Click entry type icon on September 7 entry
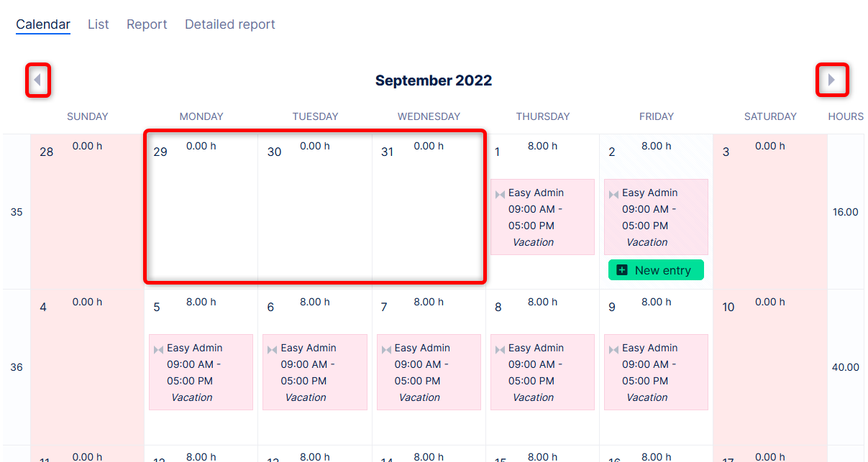This screenshot has height=462, width=868. coord(386,349)
